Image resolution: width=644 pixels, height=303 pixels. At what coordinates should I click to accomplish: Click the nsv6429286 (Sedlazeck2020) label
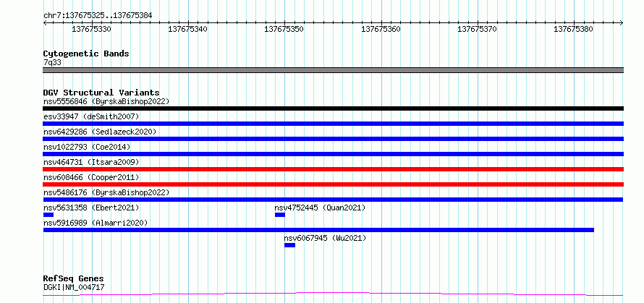pos(100,132)
